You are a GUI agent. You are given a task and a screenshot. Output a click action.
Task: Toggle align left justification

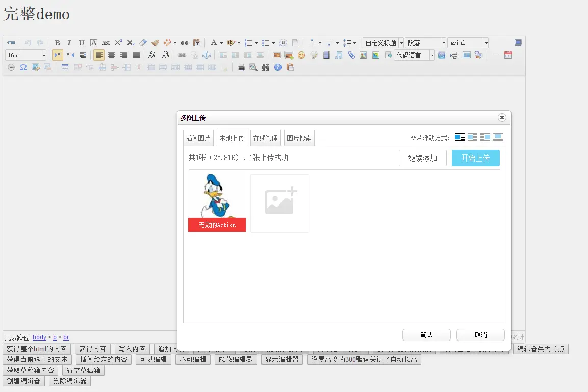(99, 55)
